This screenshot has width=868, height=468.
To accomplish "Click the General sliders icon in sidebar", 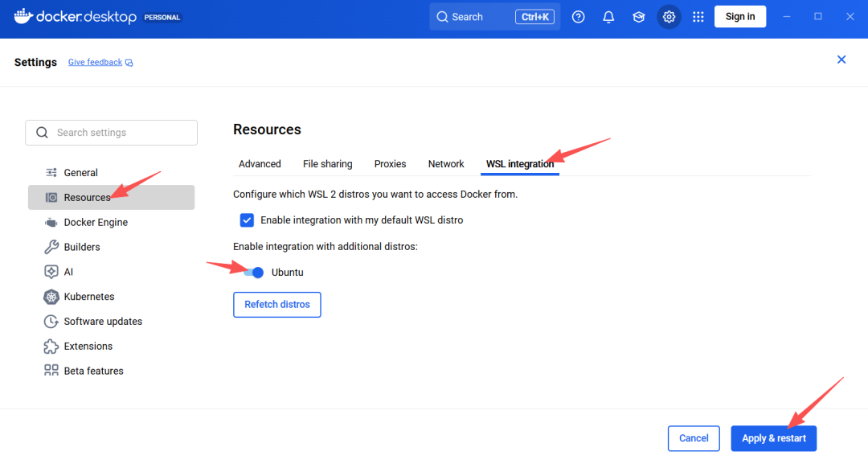I will coord(51,173).
